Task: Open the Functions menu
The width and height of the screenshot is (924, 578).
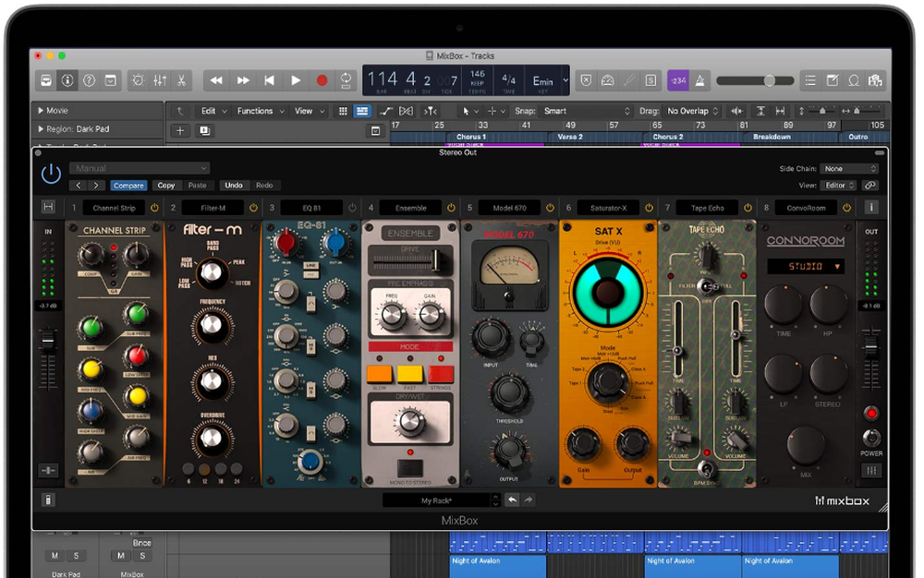Action: pos(261,111)
